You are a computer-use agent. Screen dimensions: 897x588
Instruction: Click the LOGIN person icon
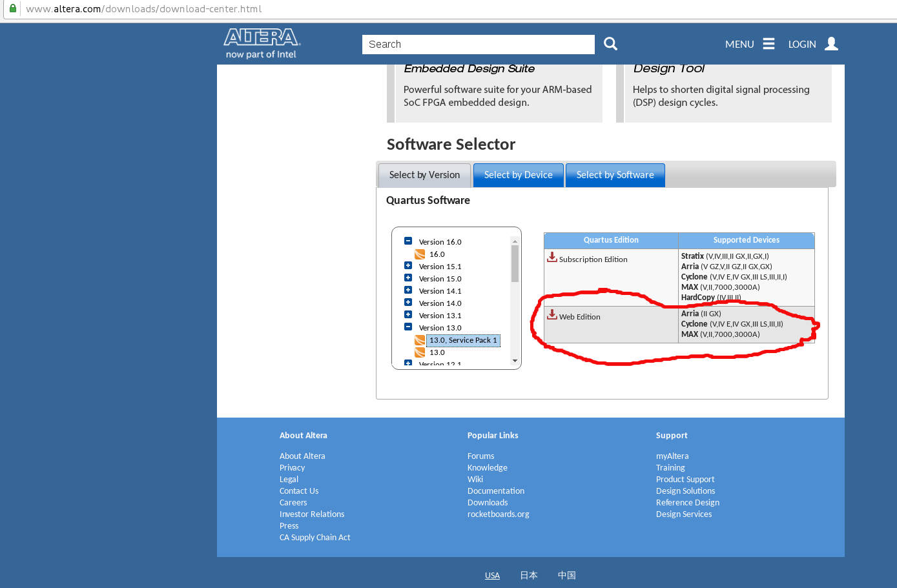830,43
